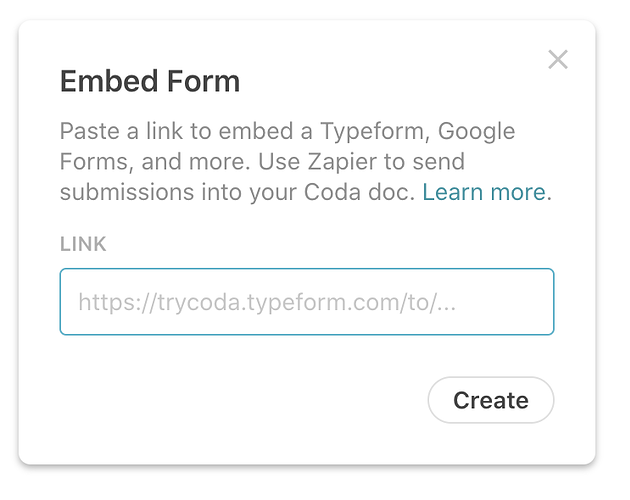Dismiss the embed dialog with X

(558, 60)
